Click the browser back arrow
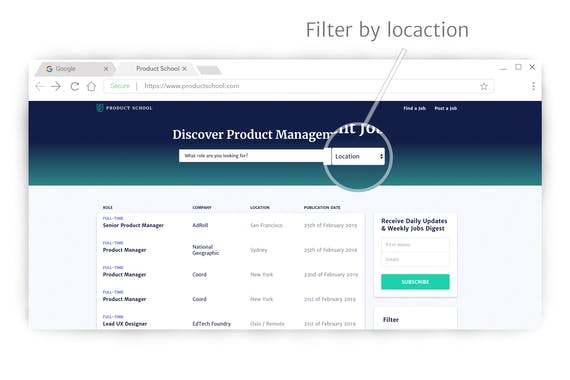The width and height of the screenshot is (570, 380). [x=40, y=87]
